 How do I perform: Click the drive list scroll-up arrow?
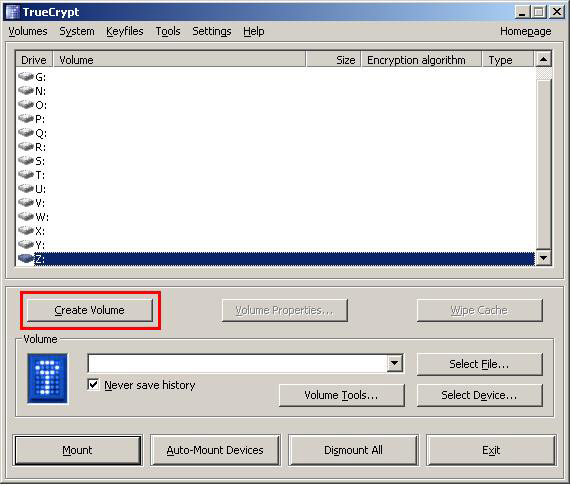pos(544,59)
